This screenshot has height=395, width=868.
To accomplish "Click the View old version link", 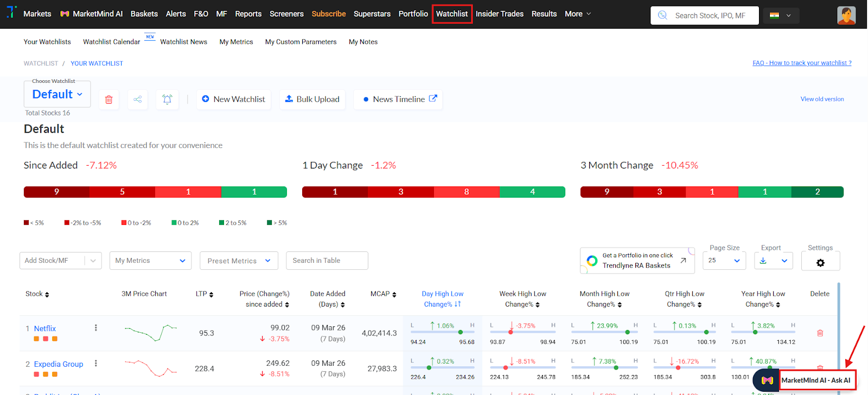I will point(822,99).
